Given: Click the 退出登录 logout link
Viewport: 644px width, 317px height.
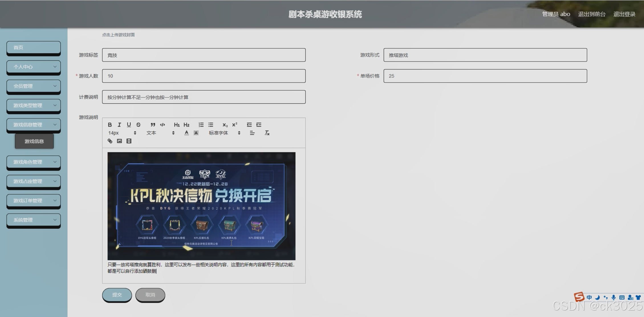Looking at the screenshot, I should click(x=624, y=14).
